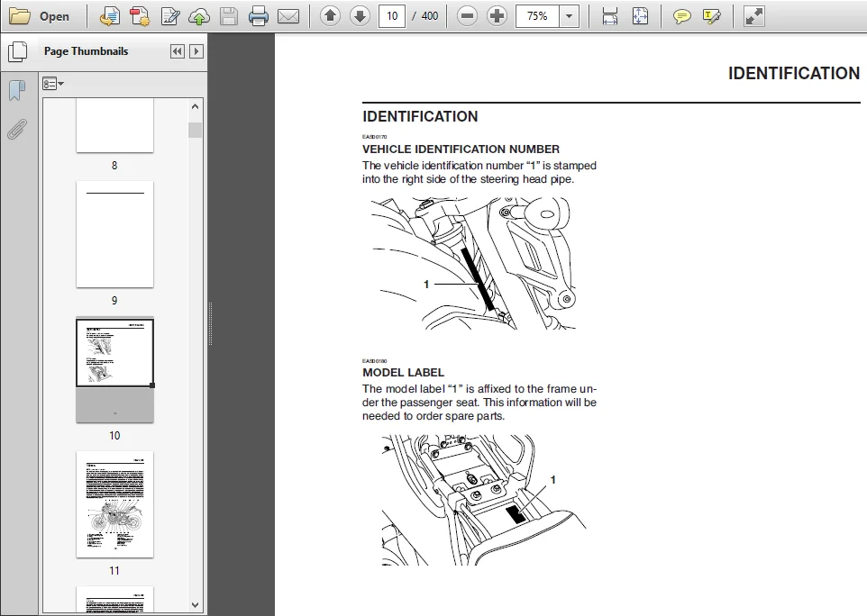Click the thumbnail scrollbar up arrow
The width and height of the screenshot is (867, 616).
tap(195, 106)
